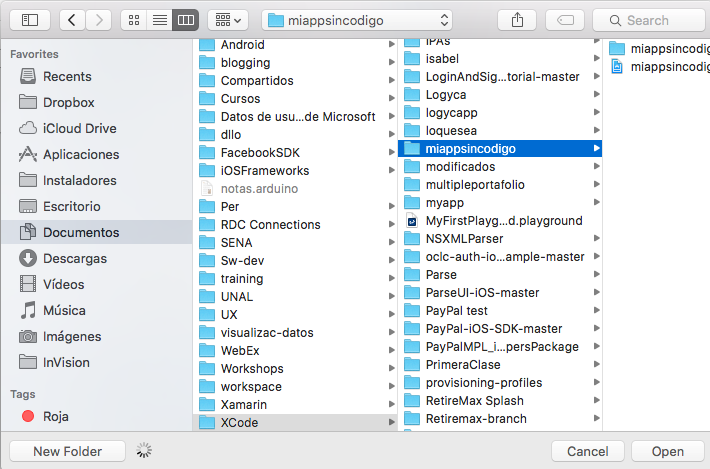
Task: Open the miappsincodigo path dropdown
Action: pos(357,20)
